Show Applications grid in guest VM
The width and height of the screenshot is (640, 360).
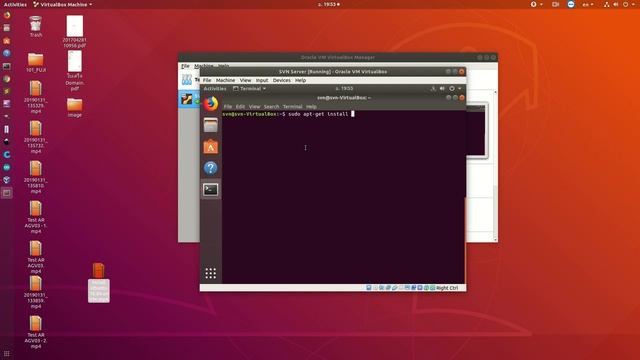211,273
